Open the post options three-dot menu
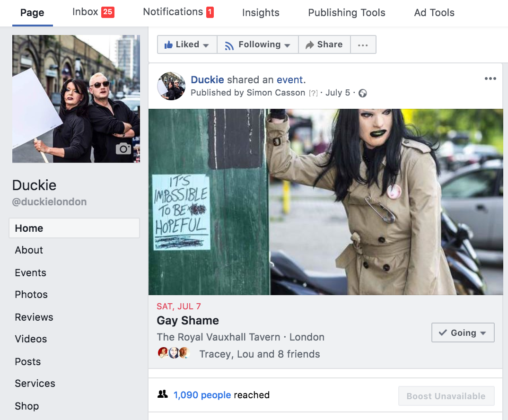This screenshot has height=420, width=508. 490,79
